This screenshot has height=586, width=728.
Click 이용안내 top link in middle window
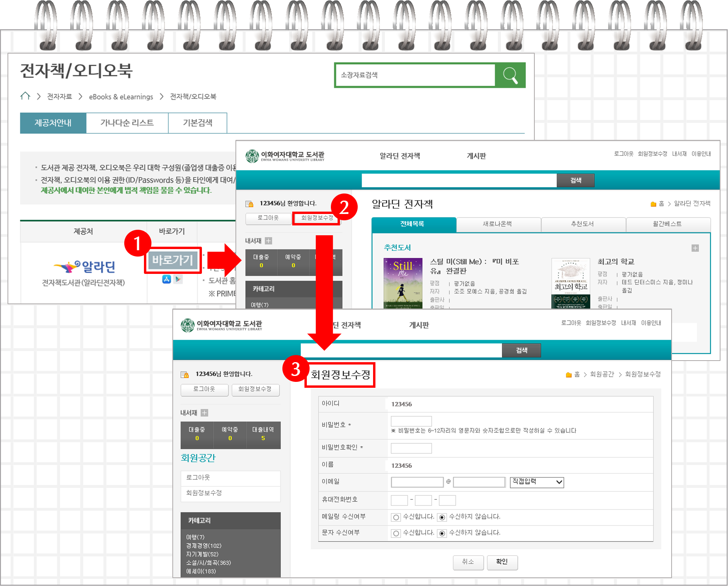[x=701, y=154]
